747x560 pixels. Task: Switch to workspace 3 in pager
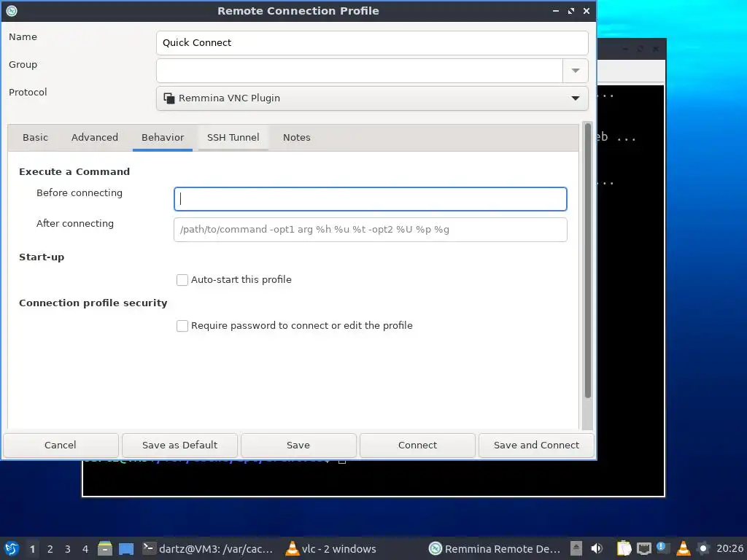click(68, 549)
